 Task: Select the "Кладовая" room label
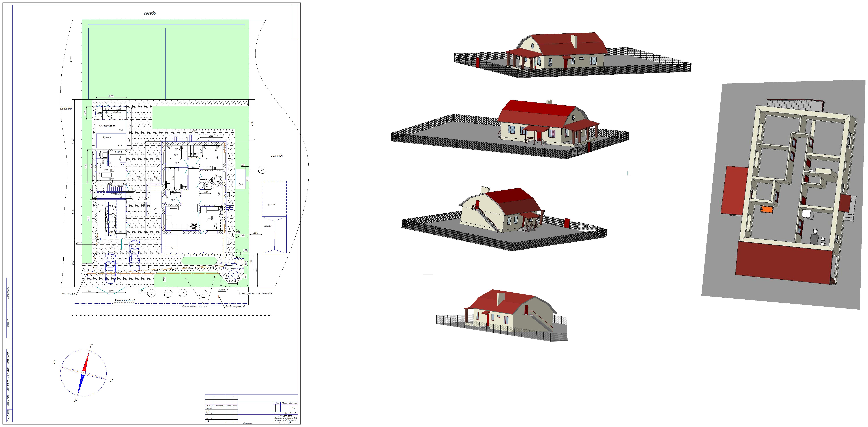pyautogui.click(x=117, y=112)
